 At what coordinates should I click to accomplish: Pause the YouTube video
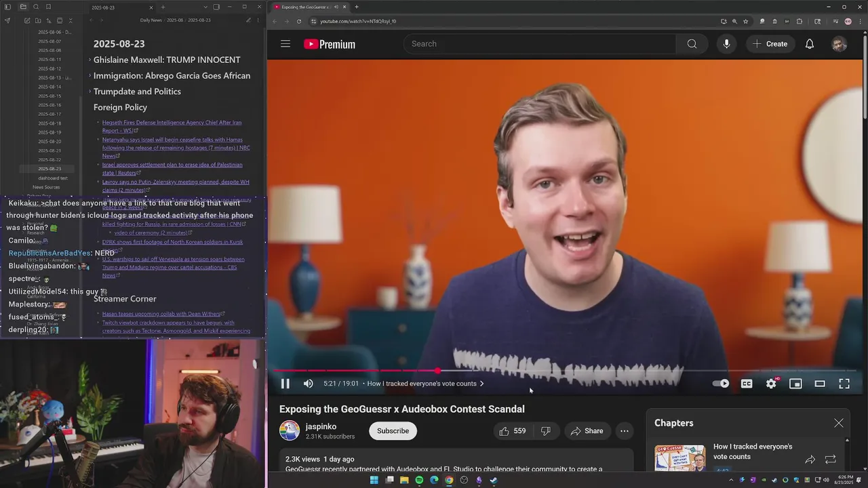tap(285, 384)
